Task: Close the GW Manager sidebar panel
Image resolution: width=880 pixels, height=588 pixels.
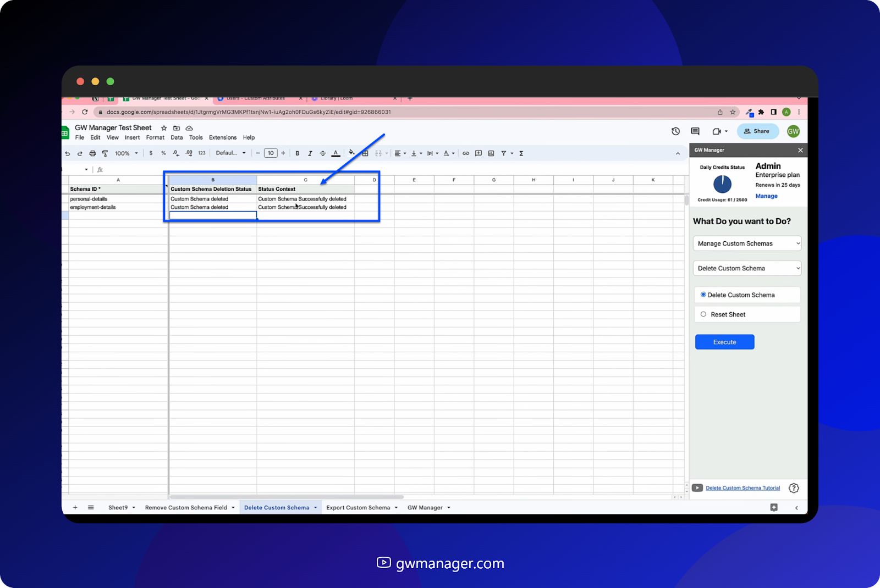Action: point(800,150)
